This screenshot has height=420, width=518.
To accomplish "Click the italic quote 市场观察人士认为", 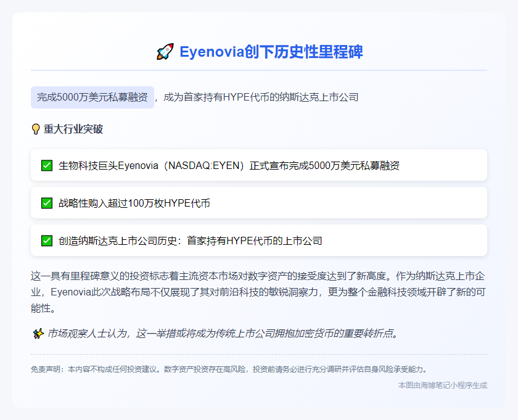I will (223, 334).
